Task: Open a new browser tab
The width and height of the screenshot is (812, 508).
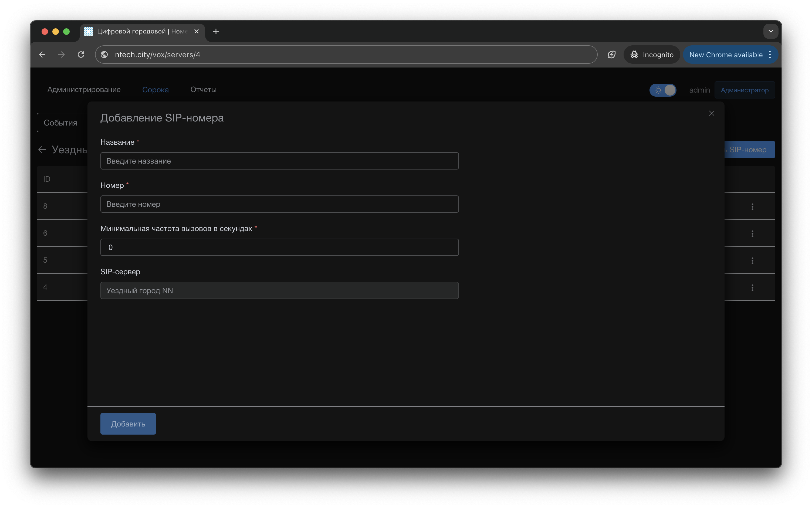Action: click(216, 31)
